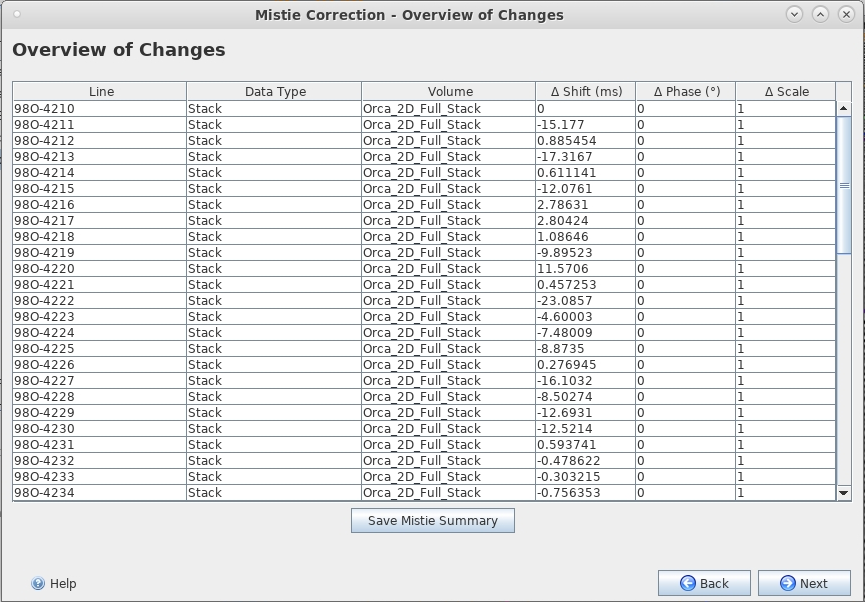The height and width of the screenshot is (602, 865).
Task: Click the Next arrow icon
Action: (787, 583)
